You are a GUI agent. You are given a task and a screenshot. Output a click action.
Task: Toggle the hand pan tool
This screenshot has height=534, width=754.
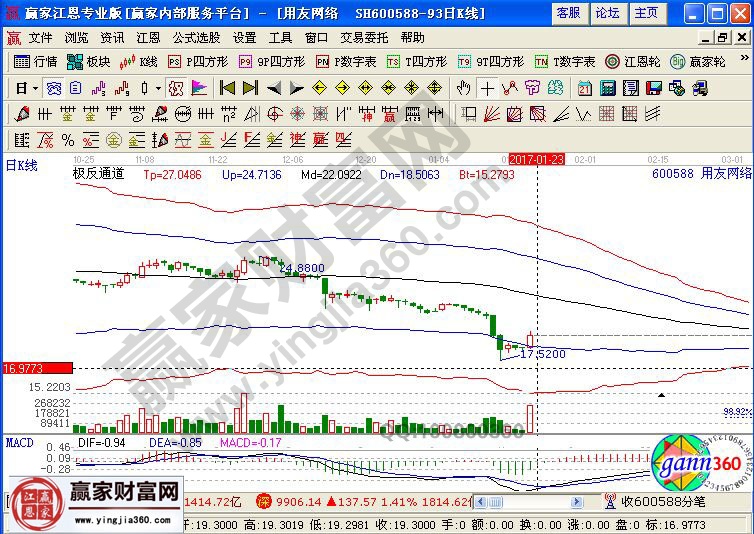(x=464, y=87)
